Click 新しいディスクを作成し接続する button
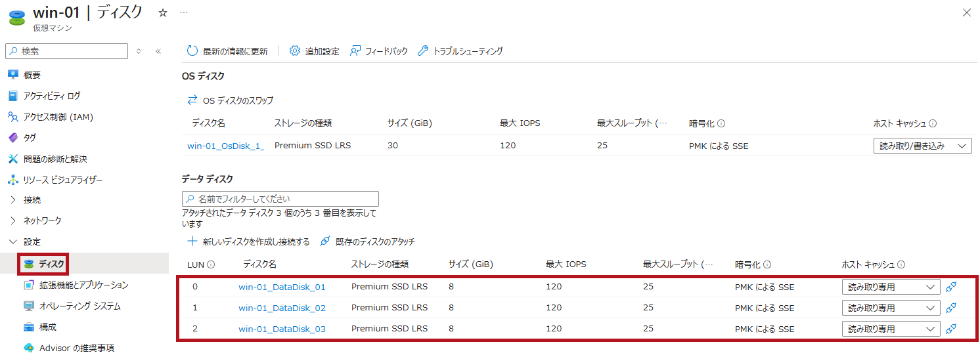This screenshot has height=357, width=980. [x=249, y=241]
